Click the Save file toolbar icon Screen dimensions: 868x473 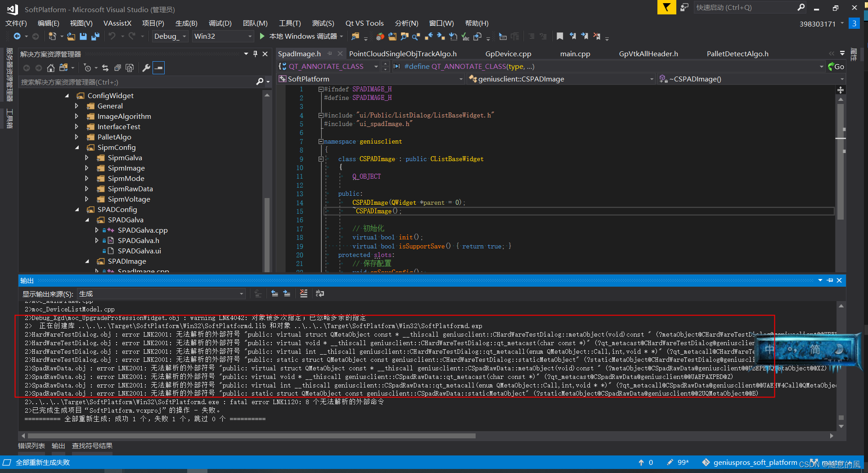(83, 36)
